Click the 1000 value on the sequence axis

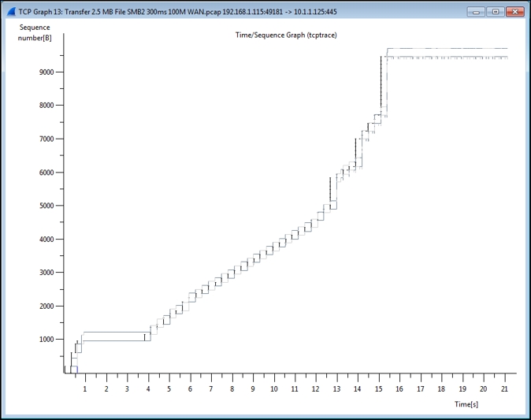46,339
